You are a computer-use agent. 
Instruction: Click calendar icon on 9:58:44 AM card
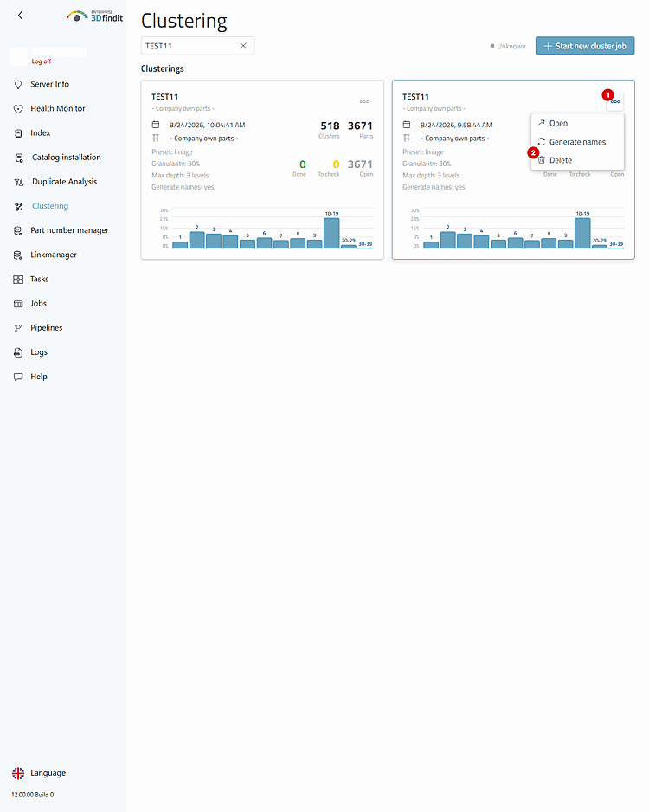coord(407,125)
